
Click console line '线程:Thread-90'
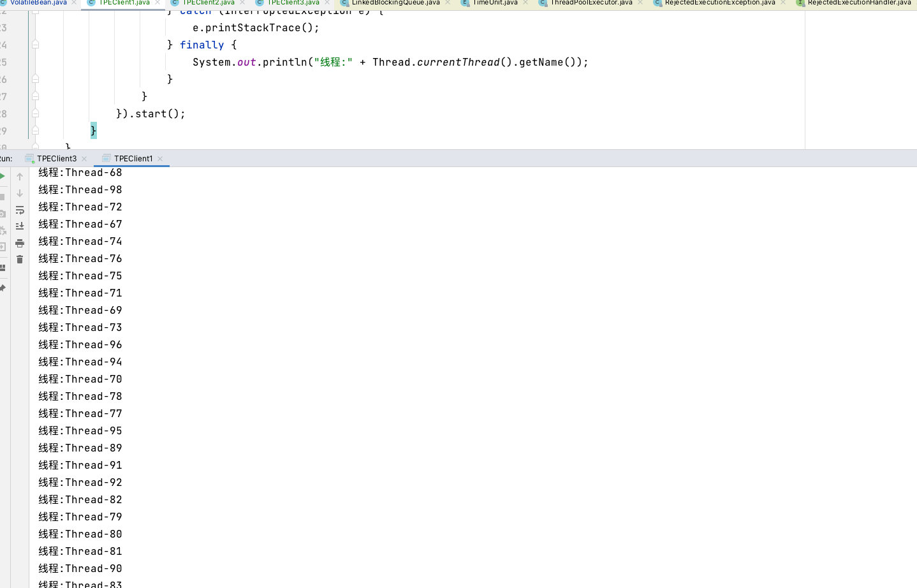point(80,568)
